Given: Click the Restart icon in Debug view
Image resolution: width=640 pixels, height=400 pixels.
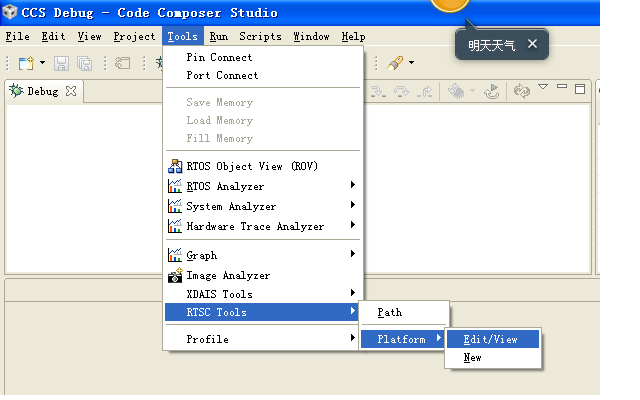Looking at the screenshot, I should point(492,91).
